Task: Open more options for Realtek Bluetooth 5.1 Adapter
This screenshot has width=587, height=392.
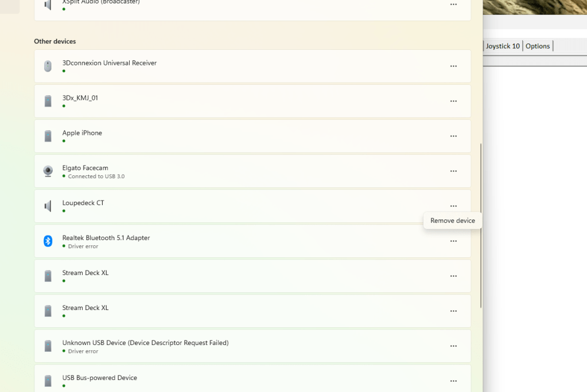Action: [453, 241]
